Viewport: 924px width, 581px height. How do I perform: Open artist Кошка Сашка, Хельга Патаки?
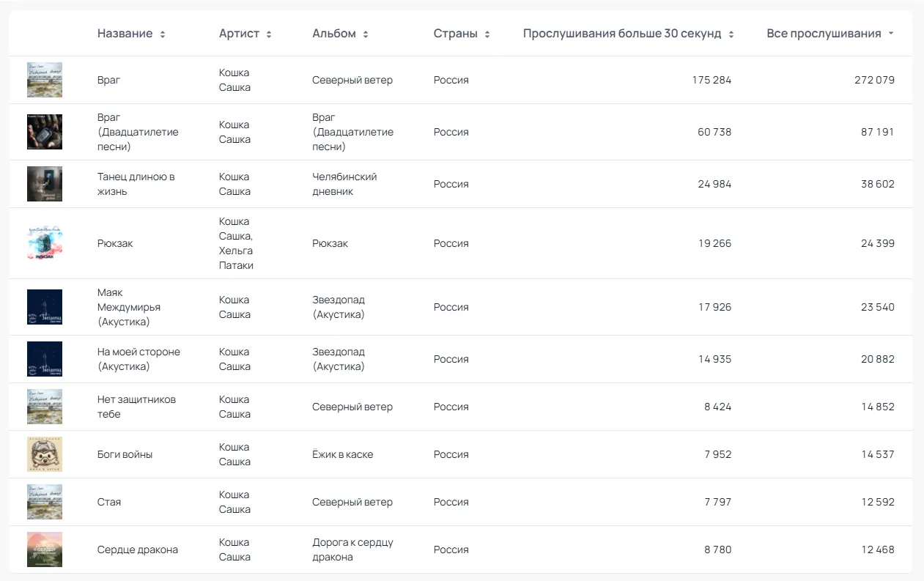(236, 243)
